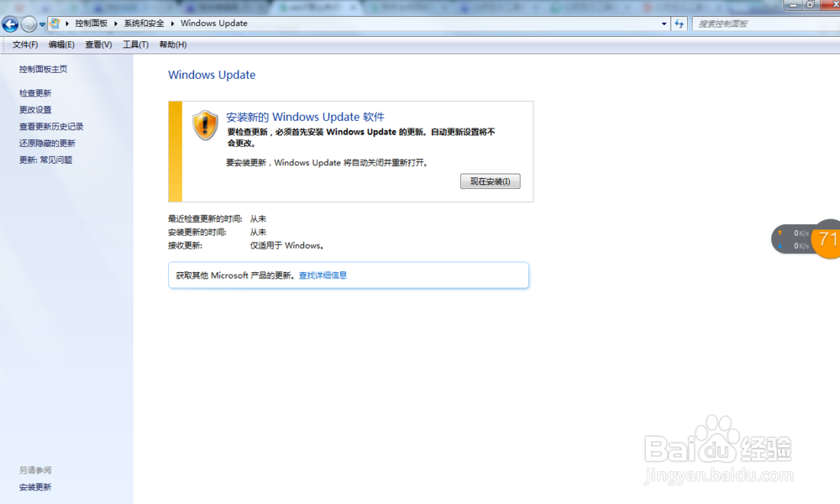This screenshot has width=840, height=504.
Task: Click 检查更新 in the sidebar
Action: click(x=35, y=93)
